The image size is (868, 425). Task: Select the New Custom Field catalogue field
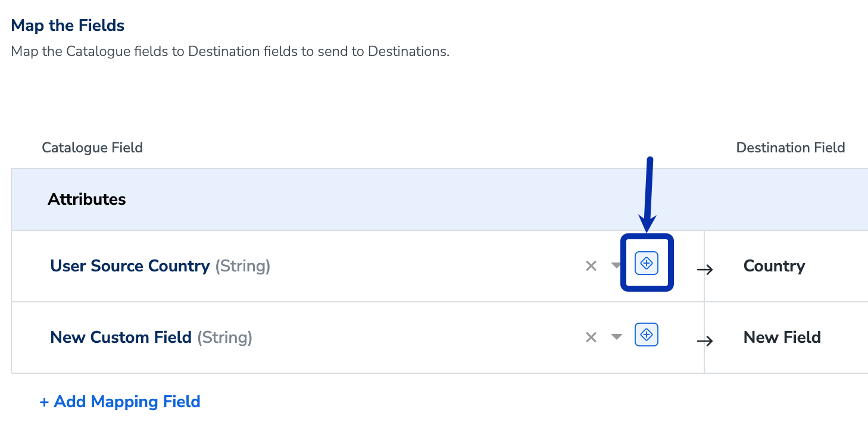point(121,337)
